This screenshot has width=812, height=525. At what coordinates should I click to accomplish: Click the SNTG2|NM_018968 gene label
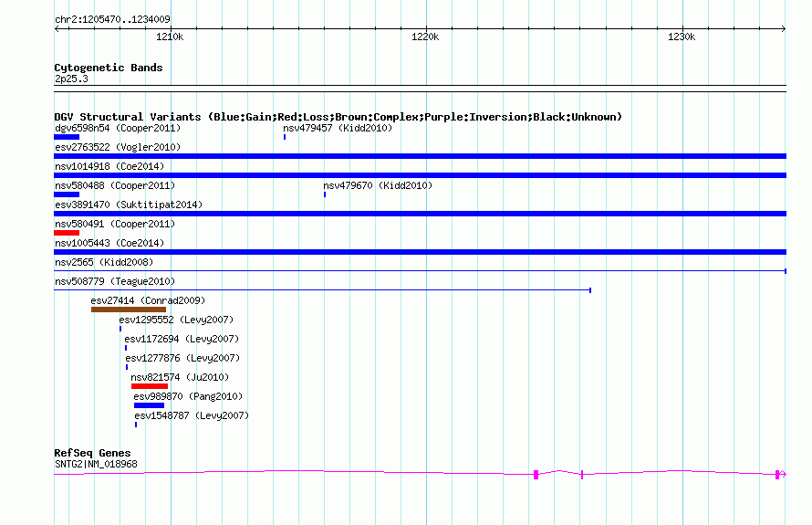pos(96,465)
